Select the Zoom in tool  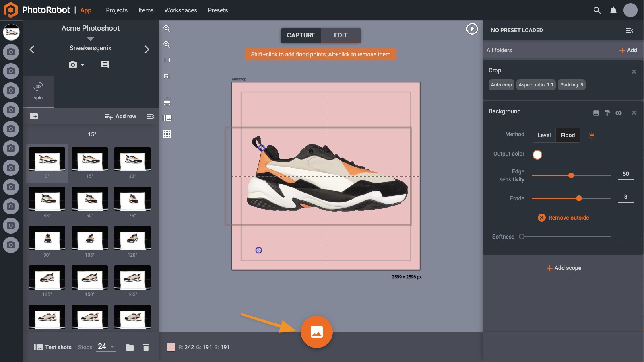coord(167,28)
